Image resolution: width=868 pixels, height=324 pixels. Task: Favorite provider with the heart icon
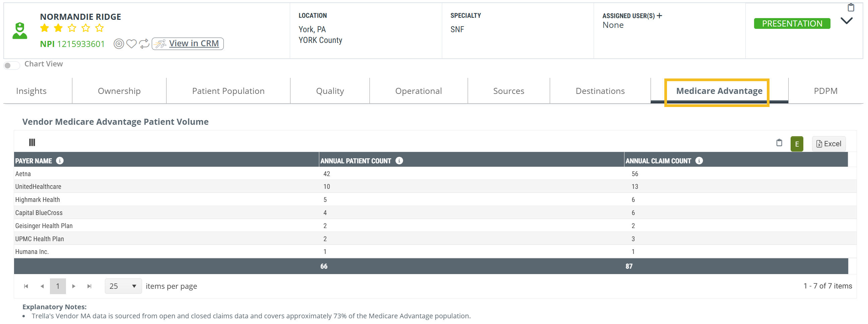(131, 44)
